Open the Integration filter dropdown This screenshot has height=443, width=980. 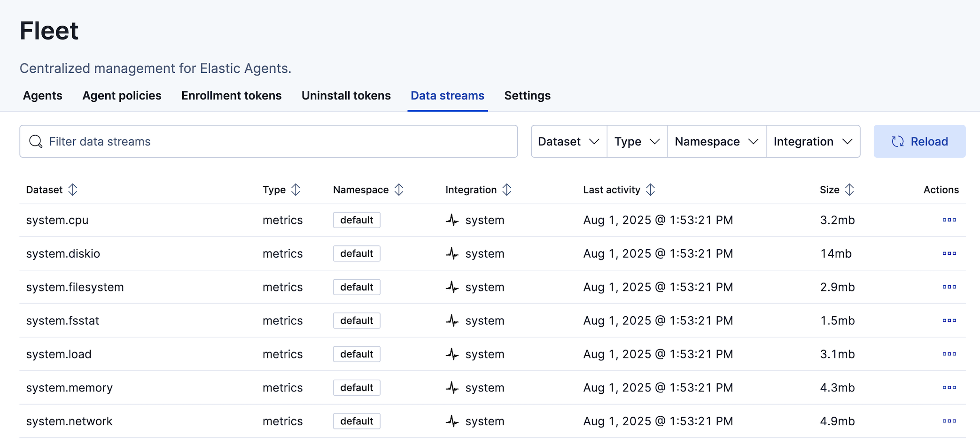tap(813, 141)
